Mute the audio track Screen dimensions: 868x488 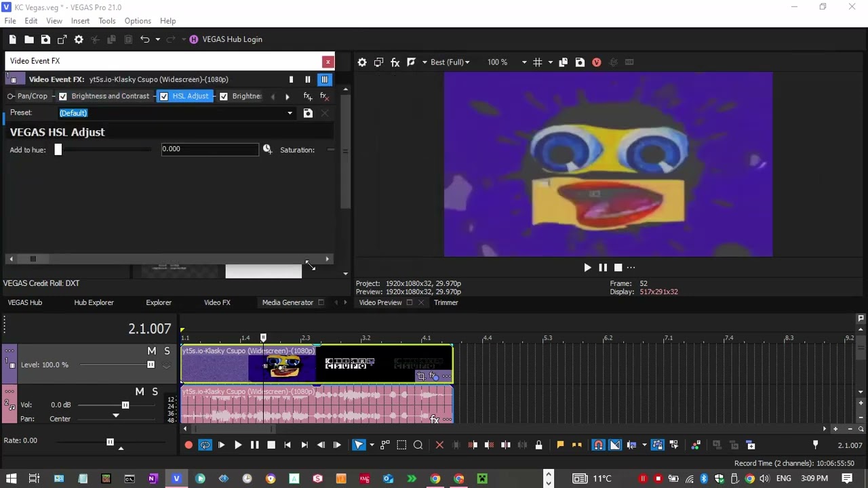tap(140, 392)
